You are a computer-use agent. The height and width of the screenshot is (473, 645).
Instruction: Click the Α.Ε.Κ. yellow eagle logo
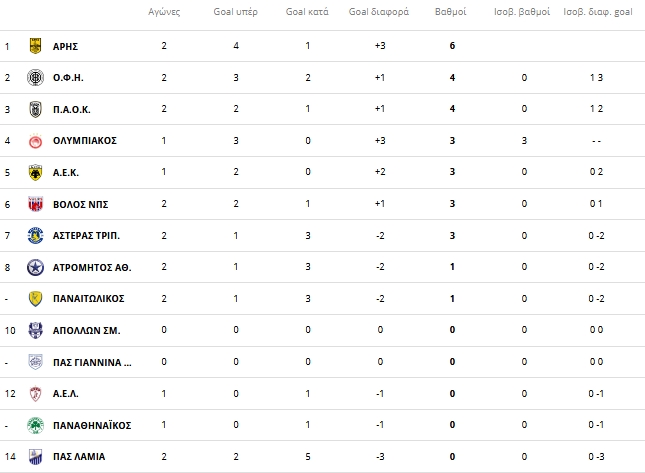(x=35, y=172)
